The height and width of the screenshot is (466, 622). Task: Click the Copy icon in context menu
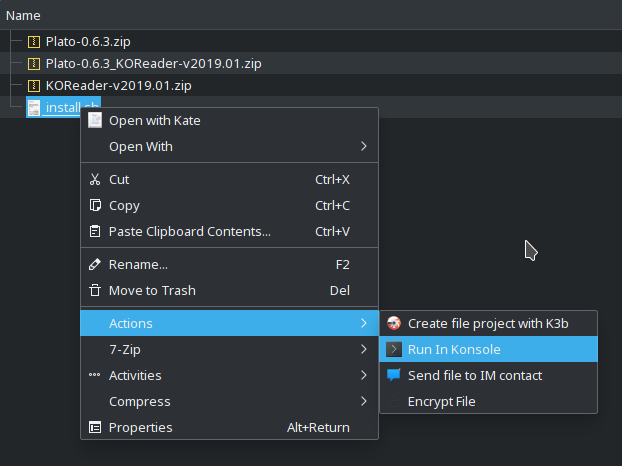(95, 206)
